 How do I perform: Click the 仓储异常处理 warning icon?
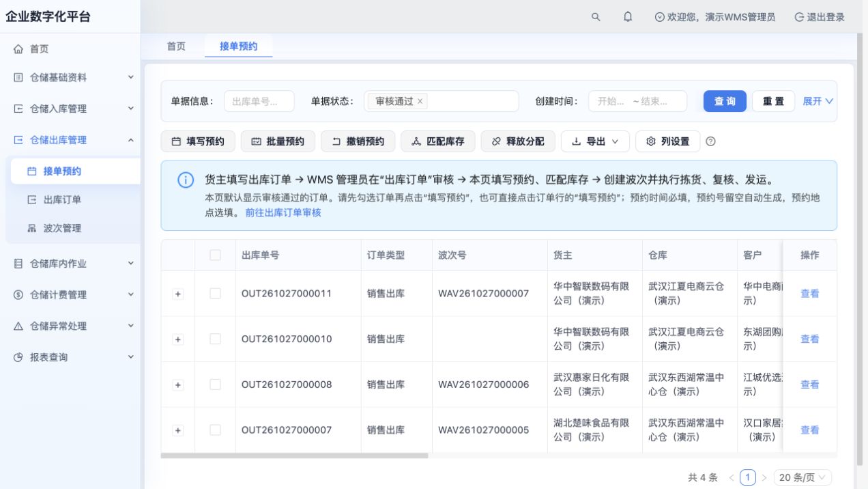point(18,326)
